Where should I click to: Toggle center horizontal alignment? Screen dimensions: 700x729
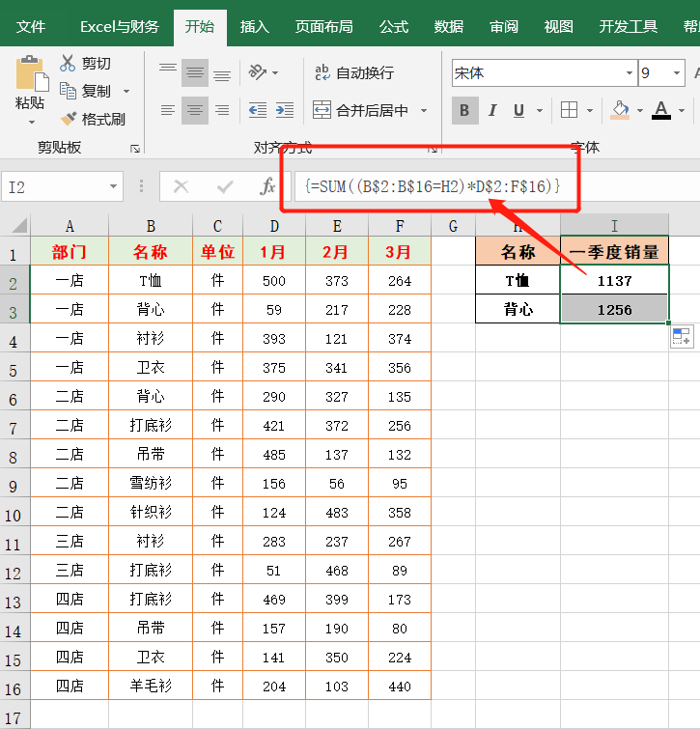coord(195,110)
